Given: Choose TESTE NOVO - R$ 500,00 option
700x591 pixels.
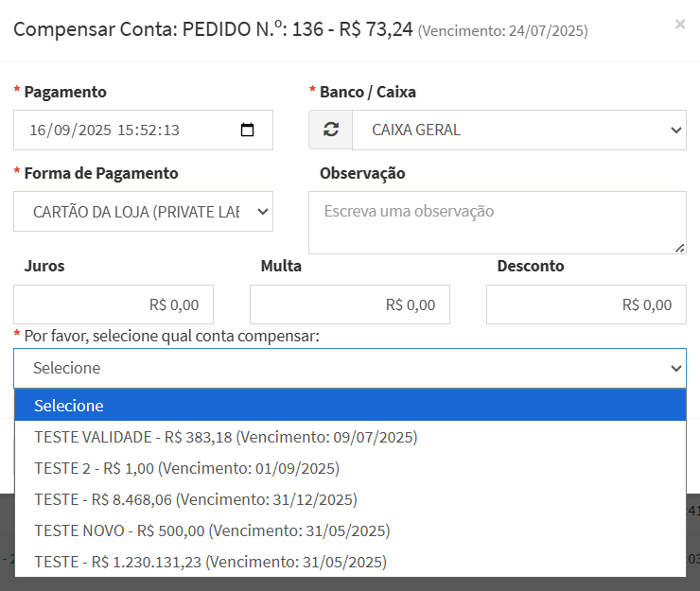Looking at the screenshot, I should [x=212, y=530].
